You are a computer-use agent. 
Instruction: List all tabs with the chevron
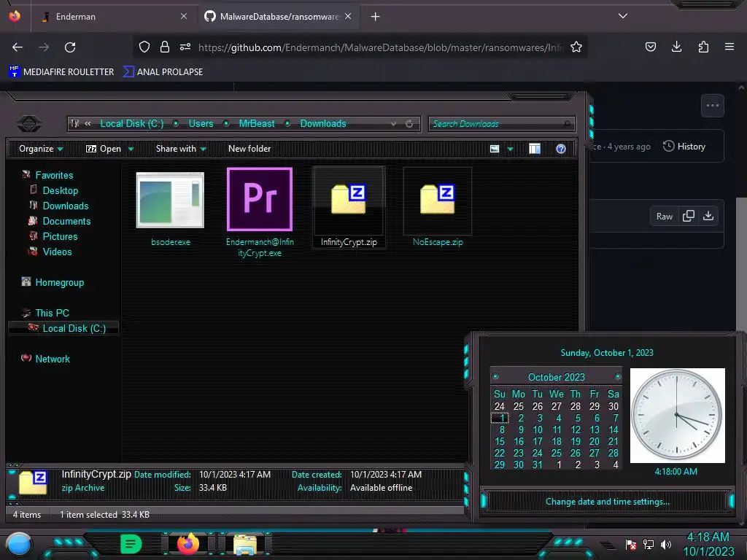tap(623, 16)
